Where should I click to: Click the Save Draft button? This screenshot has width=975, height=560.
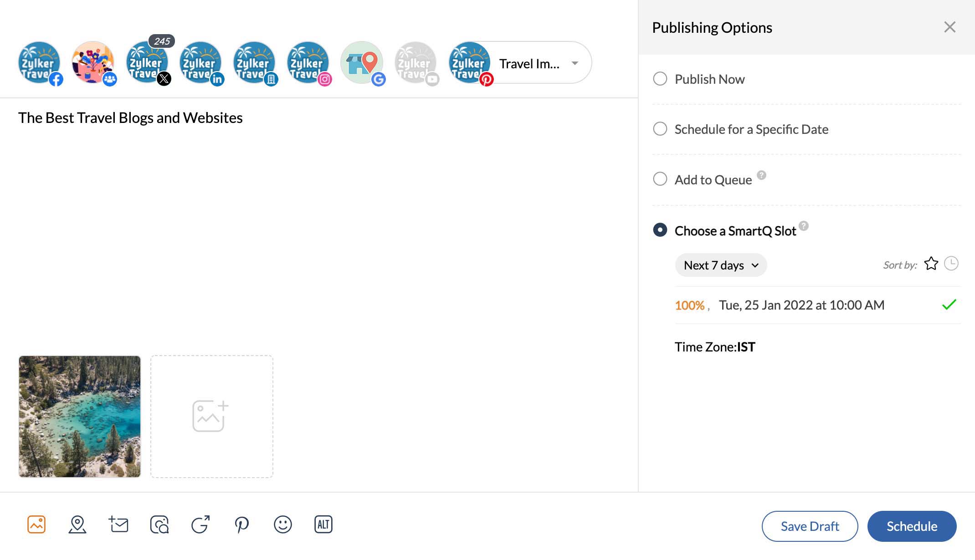click(x=810, y=526)
